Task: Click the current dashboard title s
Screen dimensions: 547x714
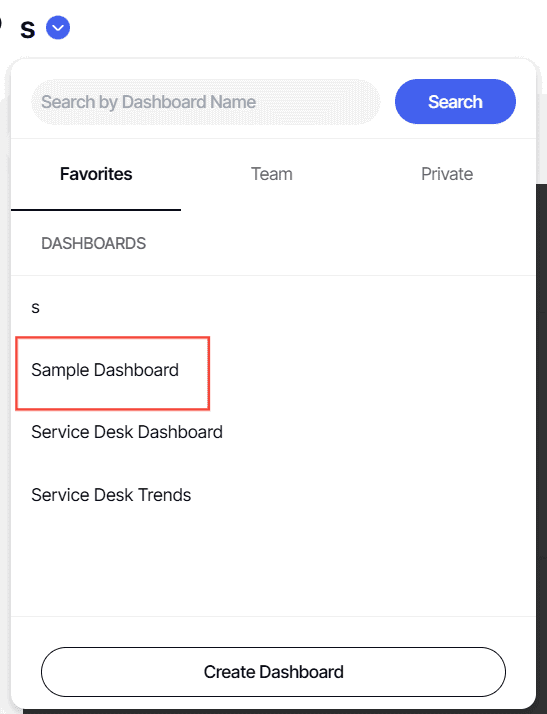Action: point(27,29)
